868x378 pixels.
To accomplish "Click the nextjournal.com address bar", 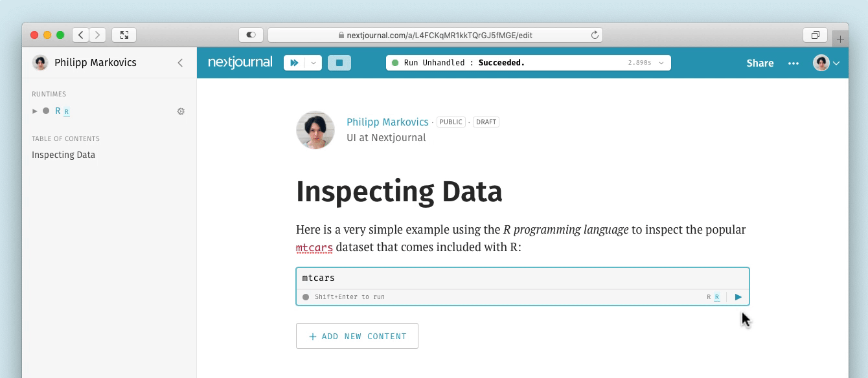I will point(435,35).
